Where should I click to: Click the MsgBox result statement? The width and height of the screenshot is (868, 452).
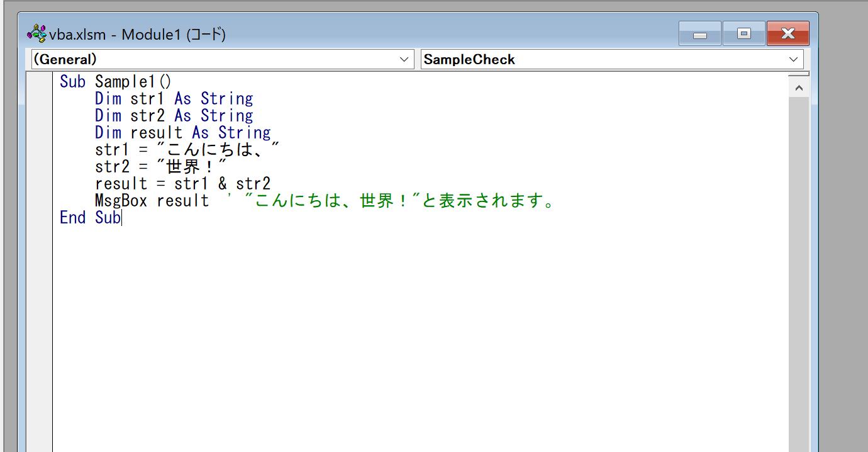click(x=151, y=200)
